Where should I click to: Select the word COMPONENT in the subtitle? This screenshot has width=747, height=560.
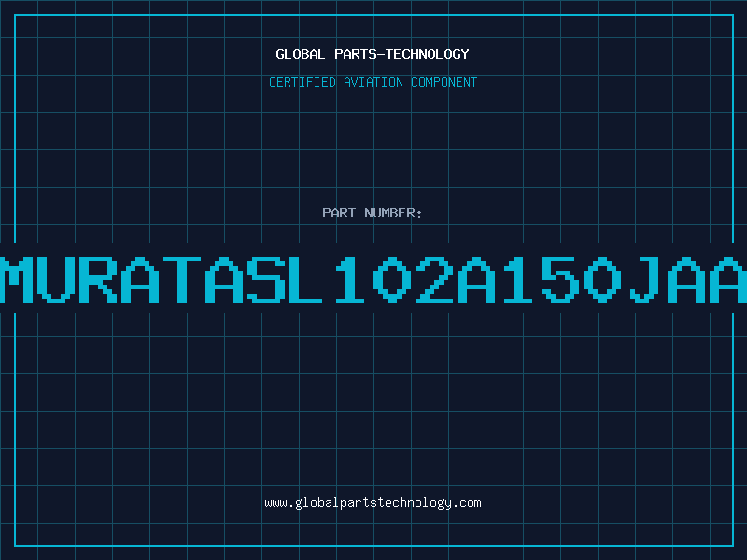click(444, 82)
